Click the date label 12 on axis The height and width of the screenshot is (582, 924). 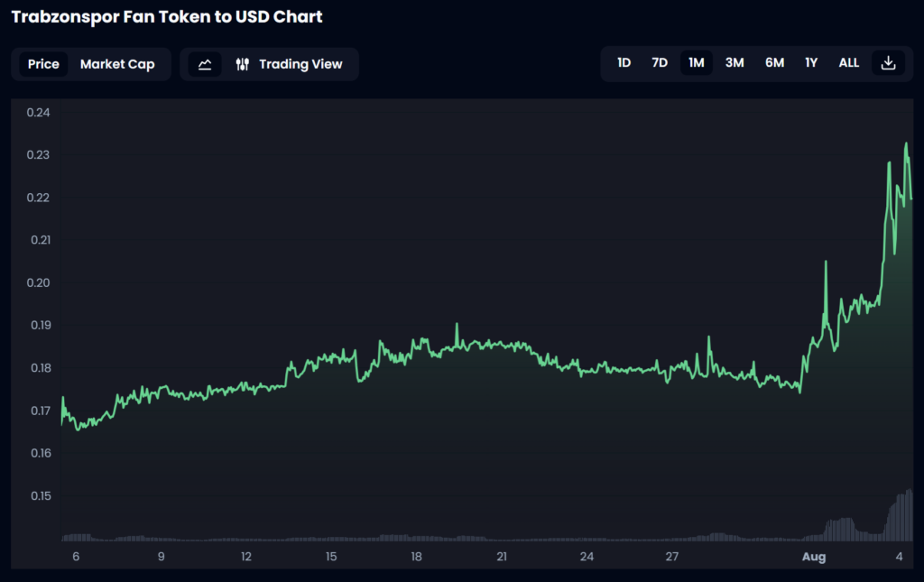click(246, 557)
